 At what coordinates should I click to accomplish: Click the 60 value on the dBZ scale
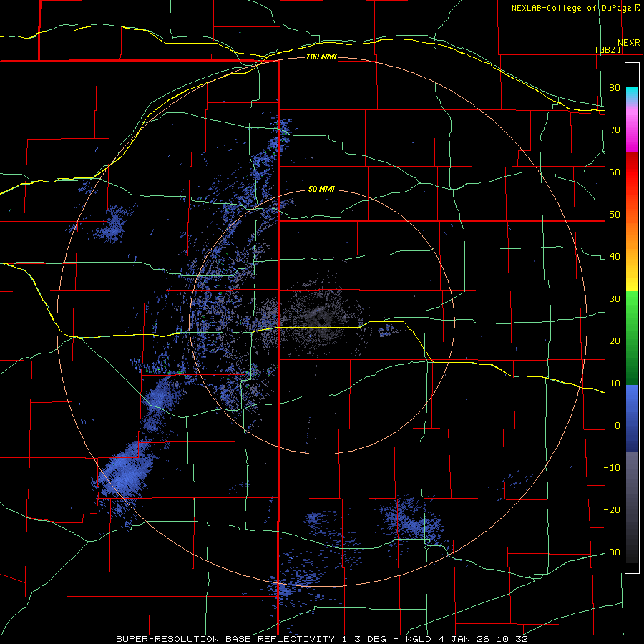[x=615, y=172]
